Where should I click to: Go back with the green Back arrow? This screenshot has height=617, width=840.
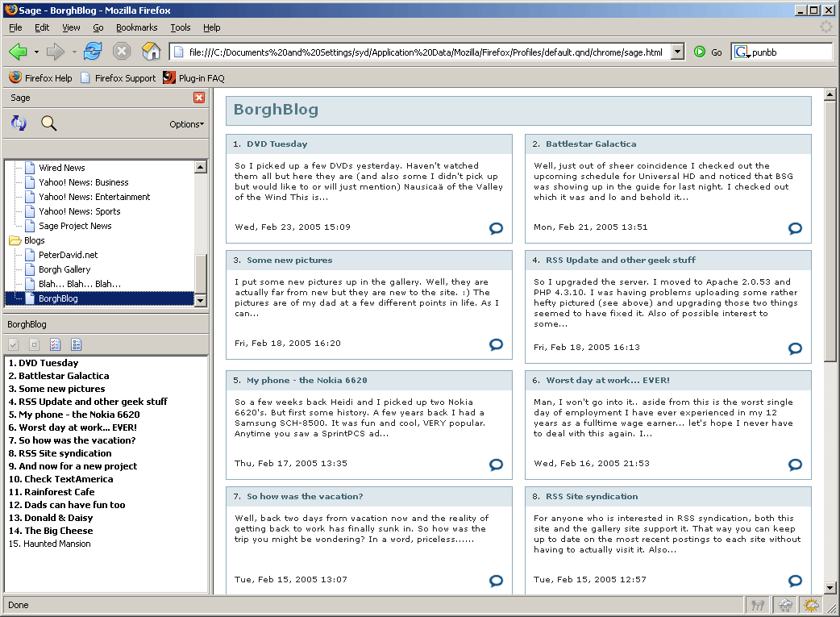(18, 52)
